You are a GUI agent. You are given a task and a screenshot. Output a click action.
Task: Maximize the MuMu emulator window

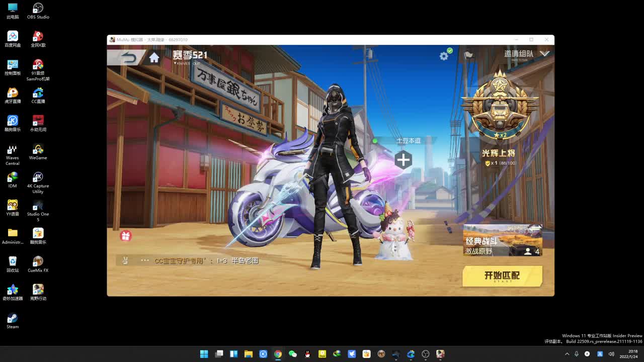click(x=531, y=40)
